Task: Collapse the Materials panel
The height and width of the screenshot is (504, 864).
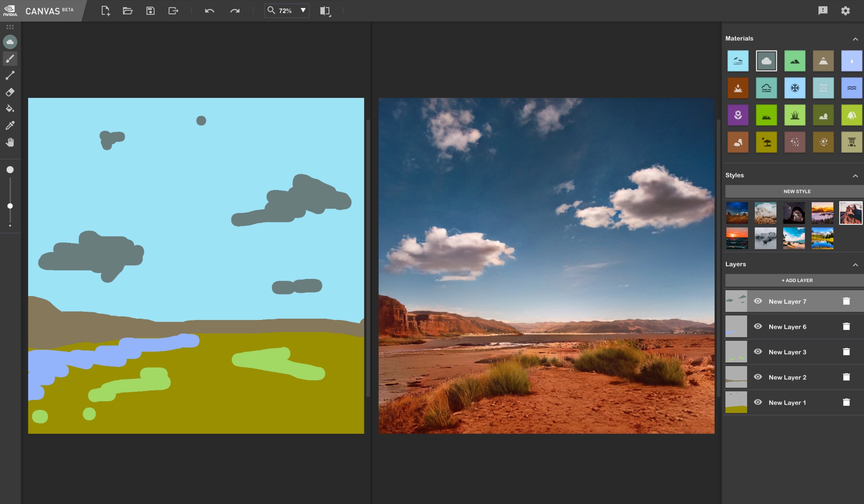Action: [855, 39]
